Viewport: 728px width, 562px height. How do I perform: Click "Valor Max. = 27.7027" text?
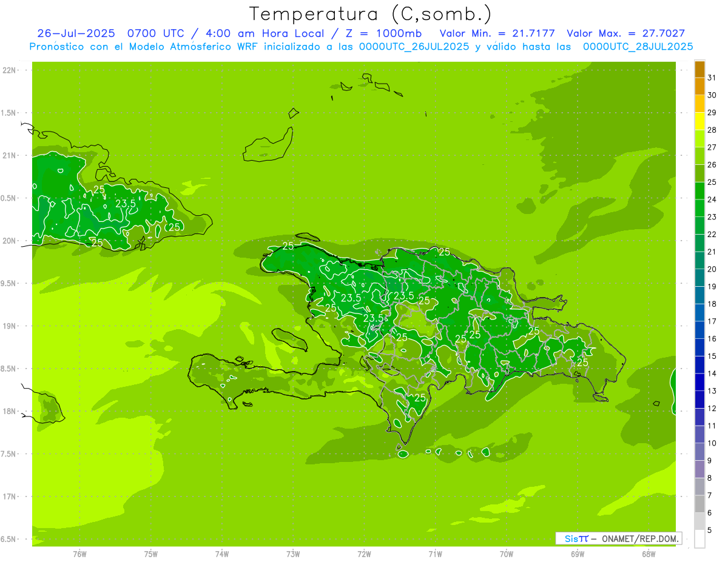click(x=625, y=33)
